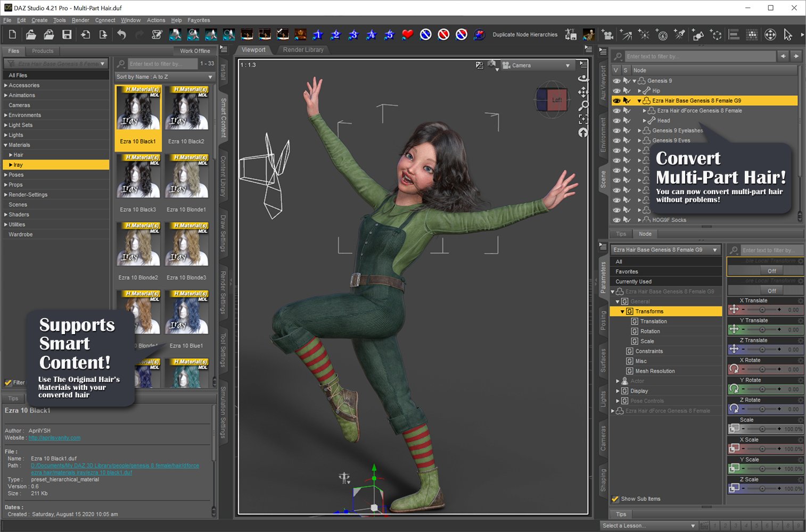
Task: Open the Scene pane options menu icon
Action: click(x=603, y=52)
